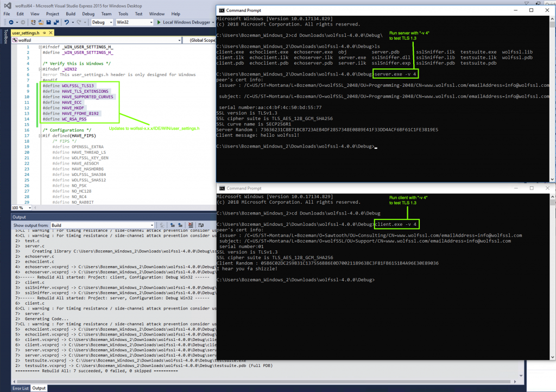Select the Navigate Forward arrow icon
Image resolution: width=556 pixels, height=392 pixels.
[22, 22]
